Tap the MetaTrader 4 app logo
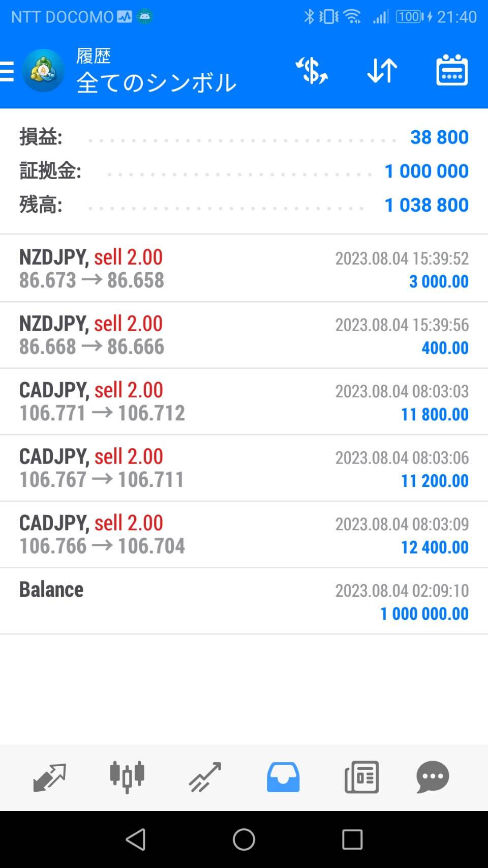The image size is (488, 868). click(x=43, y=71)
